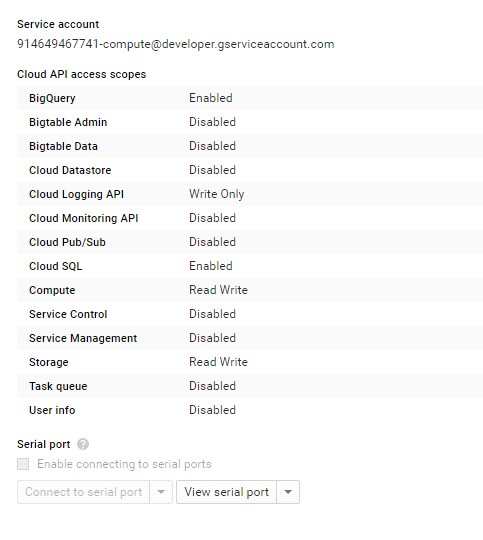Screen dimensions: 483x540
Task: Click the Bigtable Admin row label
Action: click(x=68, y=122)
